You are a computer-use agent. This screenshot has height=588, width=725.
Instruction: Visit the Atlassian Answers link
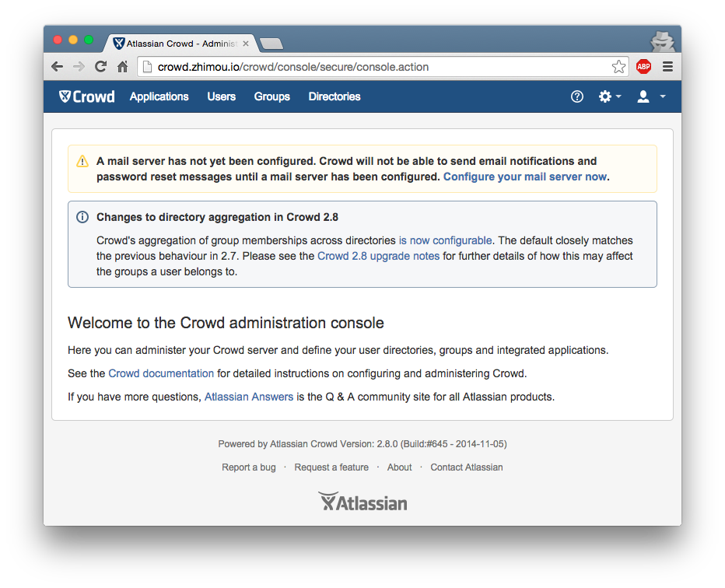[x=249, y=397]
